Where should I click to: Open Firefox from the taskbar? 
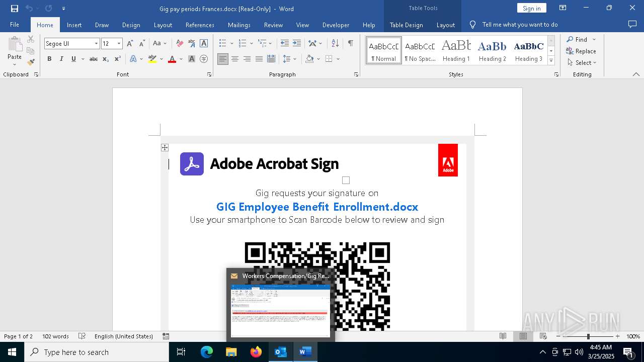(x=256, y=352)
